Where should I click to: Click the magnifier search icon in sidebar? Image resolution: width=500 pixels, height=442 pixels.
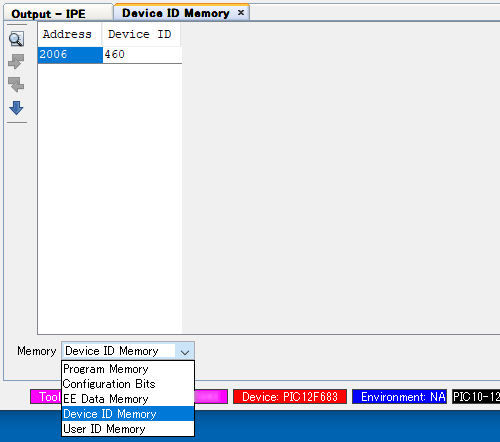pos(16,39)
